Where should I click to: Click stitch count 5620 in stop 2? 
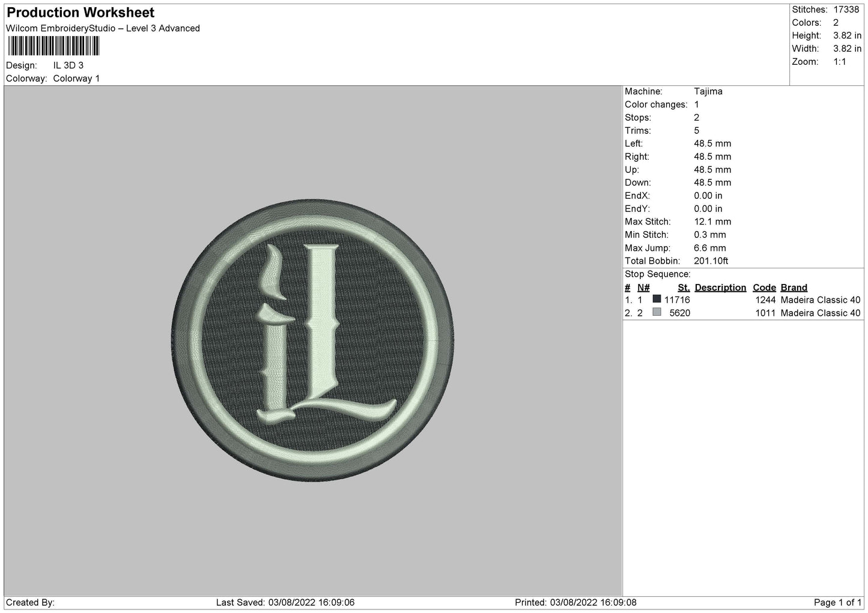[679, 313]
